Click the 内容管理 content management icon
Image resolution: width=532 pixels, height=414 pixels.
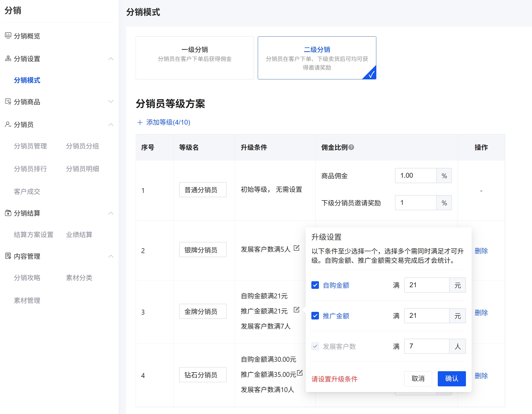(x=8, y=256)
